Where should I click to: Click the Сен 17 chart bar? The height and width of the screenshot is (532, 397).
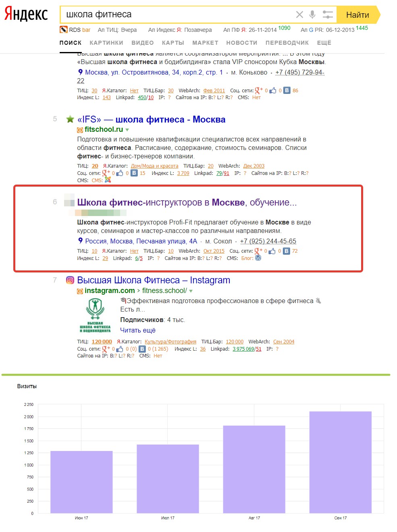341,462
